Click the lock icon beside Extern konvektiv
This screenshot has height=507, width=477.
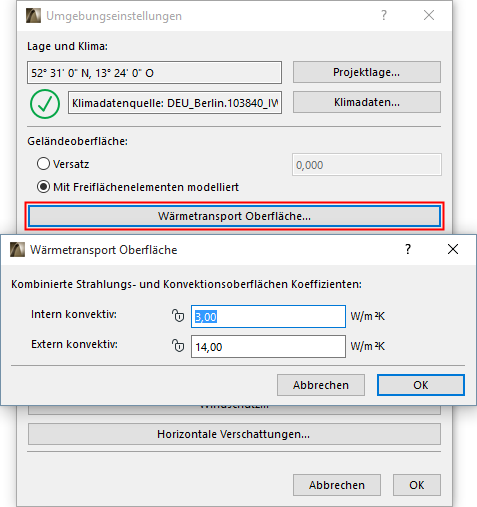pyautogui.click(x=178, y=346)
